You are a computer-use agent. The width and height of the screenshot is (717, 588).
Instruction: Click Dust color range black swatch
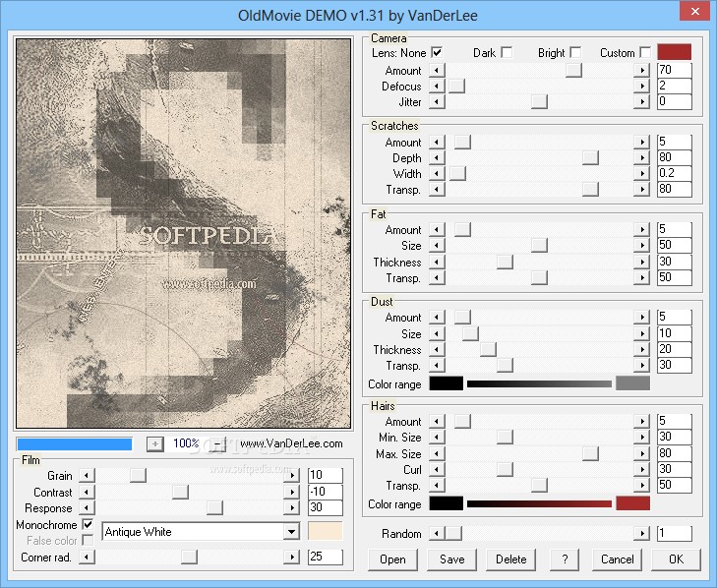coord(447,383)
